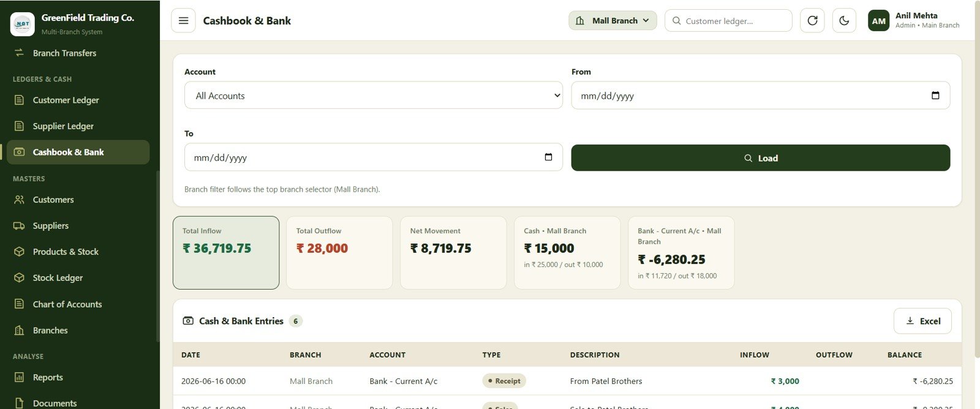Open Documents section
Screen dimensions: 980x409
(78, 402)
